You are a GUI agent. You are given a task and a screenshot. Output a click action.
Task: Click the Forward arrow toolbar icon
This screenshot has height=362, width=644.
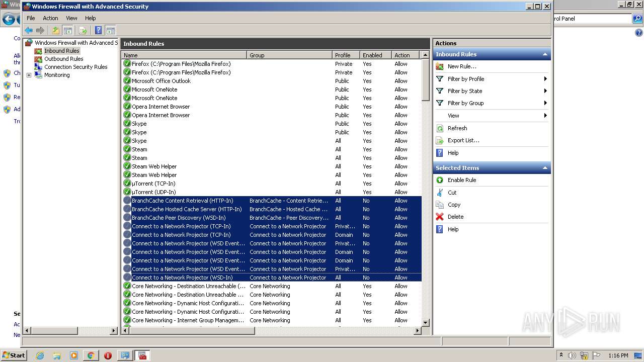40,31
